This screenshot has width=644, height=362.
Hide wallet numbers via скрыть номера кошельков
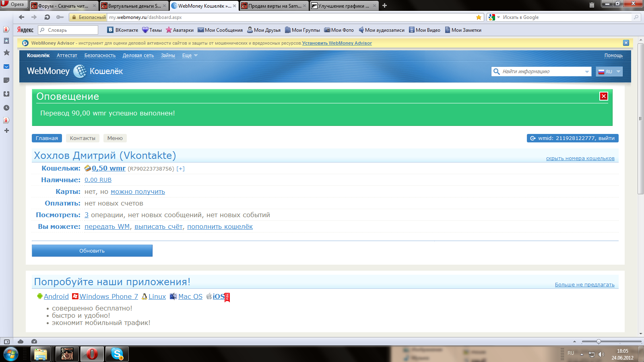click(x=580, y=158)
